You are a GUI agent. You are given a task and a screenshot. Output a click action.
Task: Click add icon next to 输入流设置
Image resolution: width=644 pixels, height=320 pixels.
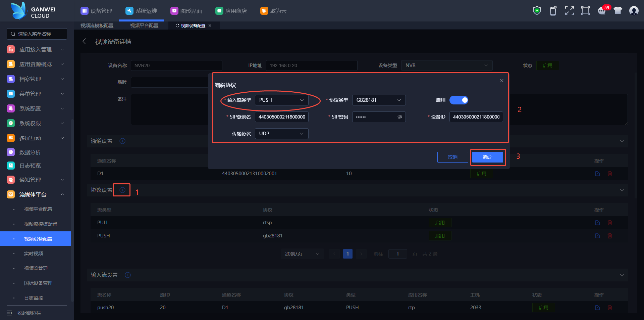coord(128,275)
